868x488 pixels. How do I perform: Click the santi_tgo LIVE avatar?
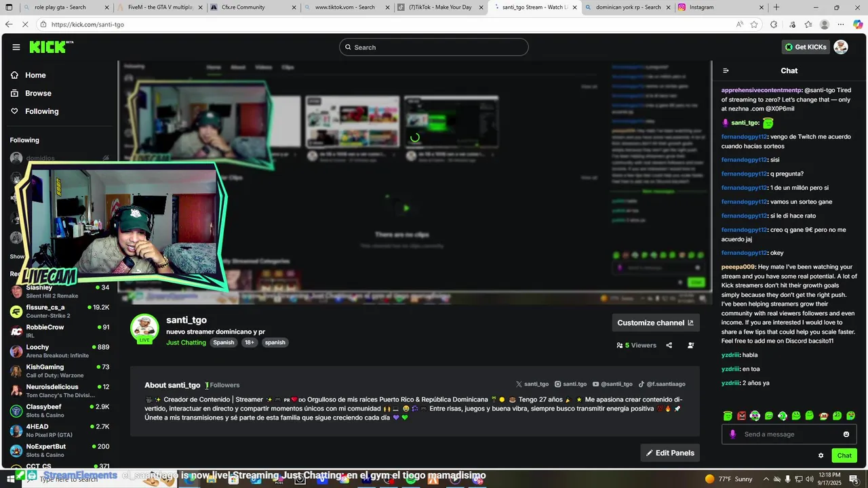coord(144,329)
